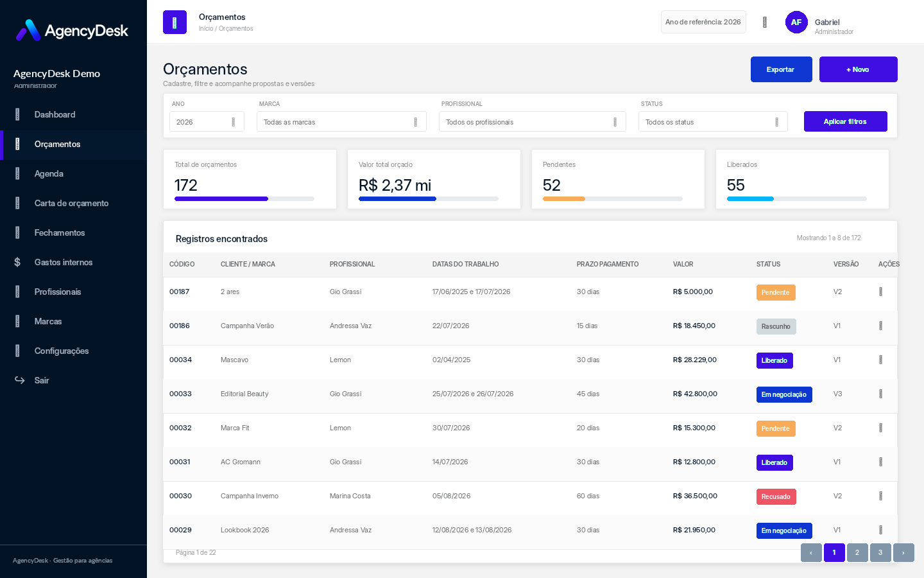
Task: Expand the Ano dropdown showing 2026
Action: tap(207, 122)
